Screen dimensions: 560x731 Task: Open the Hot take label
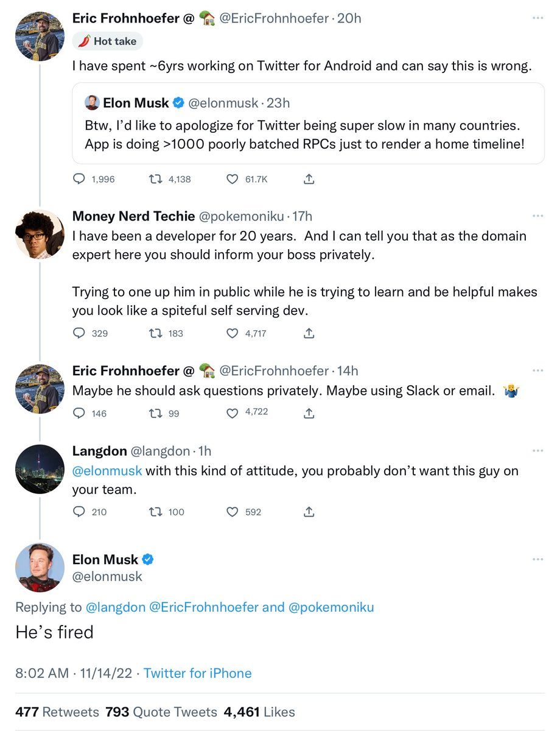(108, 41)
